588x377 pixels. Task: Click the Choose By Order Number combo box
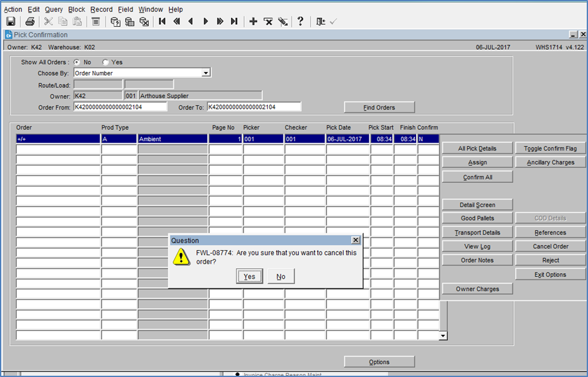coord(142,73)
